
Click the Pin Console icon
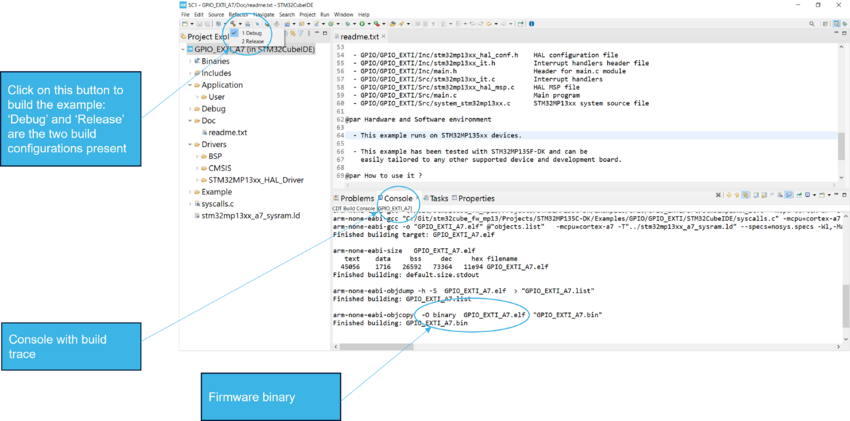pyautogui.click(x=799, y=195)
